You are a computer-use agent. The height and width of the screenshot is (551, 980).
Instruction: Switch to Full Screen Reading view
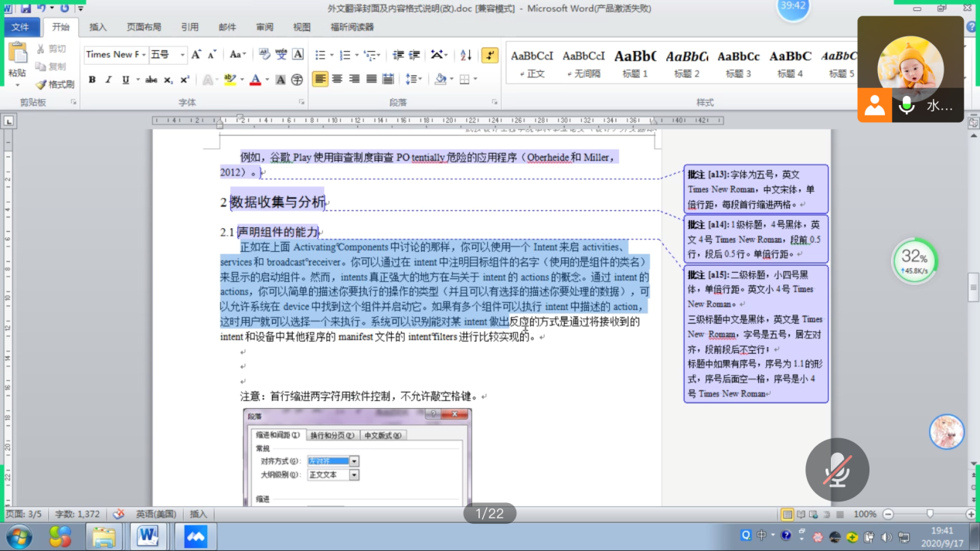click(x=800, y=515)
